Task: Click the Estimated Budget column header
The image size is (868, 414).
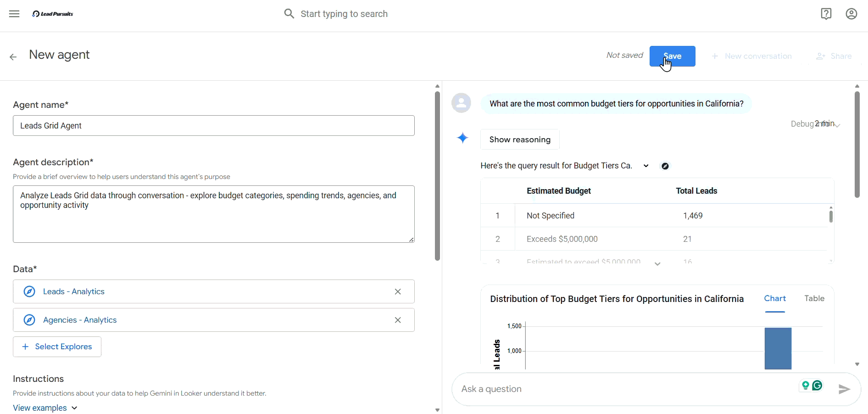Action: pyautogui.click(x=559, y=191)
